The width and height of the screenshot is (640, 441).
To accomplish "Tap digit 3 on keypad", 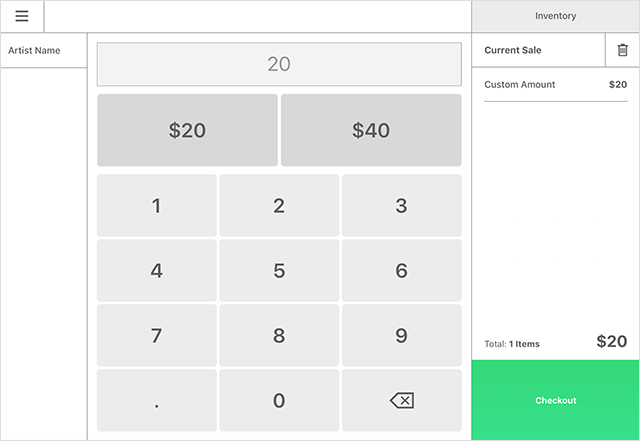I will point(401,206).
